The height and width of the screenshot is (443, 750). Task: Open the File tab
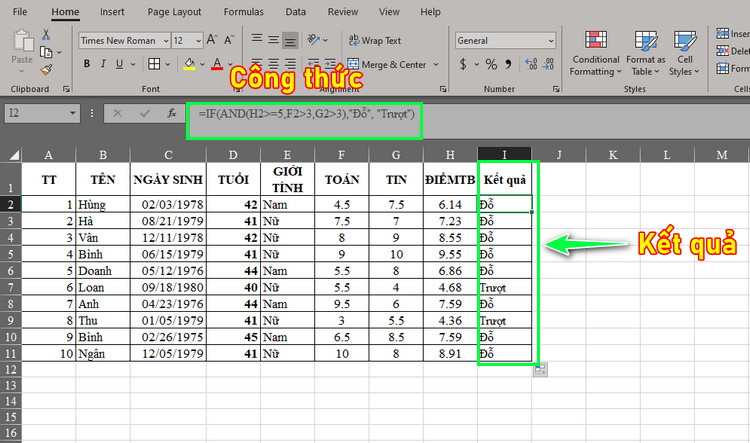(x=20, y=12)
